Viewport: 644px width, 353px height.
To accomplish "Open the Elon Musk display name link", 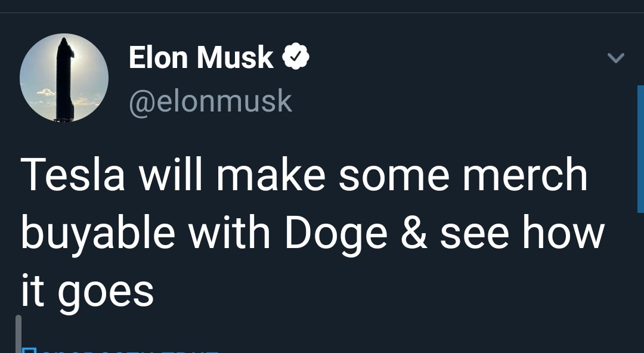I will [201, 57].
